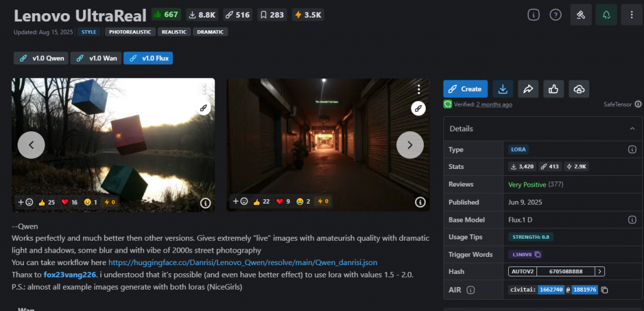Click the gavel auction icon button
The image size is (644, 311).
[x=580, y=15]
